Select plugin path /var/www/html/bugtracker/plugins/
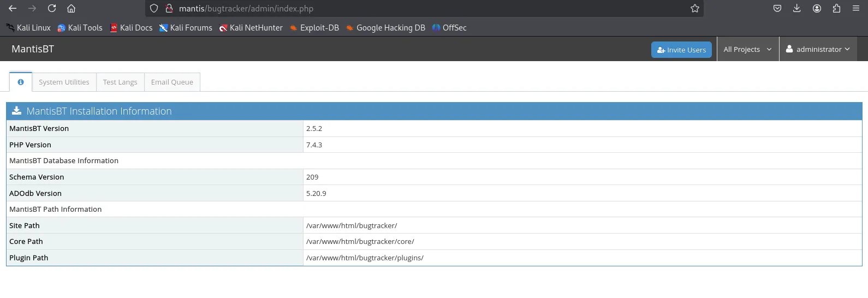This screenshot has width=868, height=298. click(x=365, y=258)
